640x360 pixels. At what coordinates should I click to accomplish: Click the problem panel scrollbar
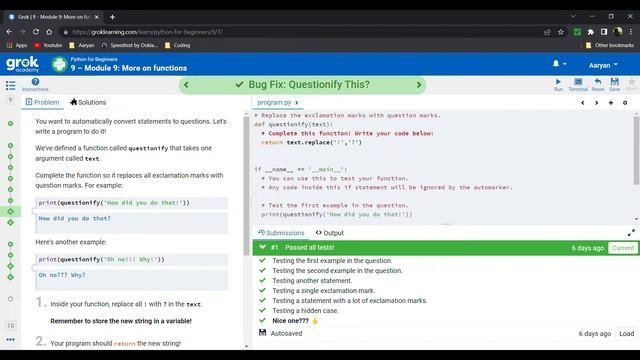pyautogui.click(x=246, y=186)
